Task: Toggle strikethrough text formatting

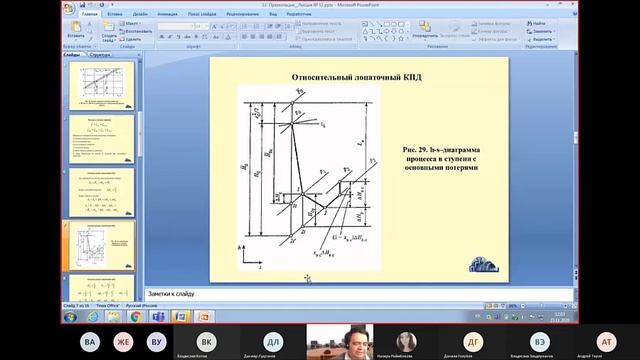Action: 188,37
